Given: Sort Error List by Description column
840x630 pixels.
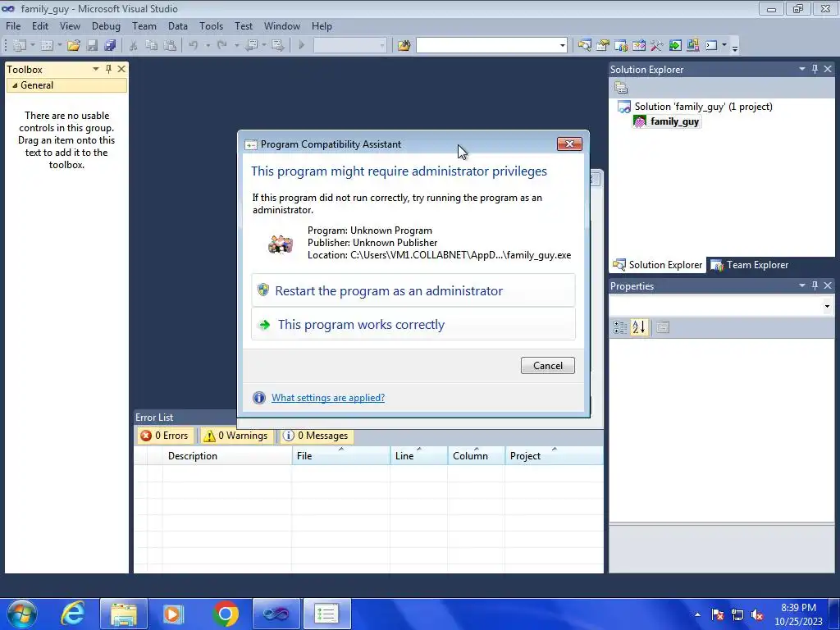Looking at the screenshot, I should [x=227, y=456].
